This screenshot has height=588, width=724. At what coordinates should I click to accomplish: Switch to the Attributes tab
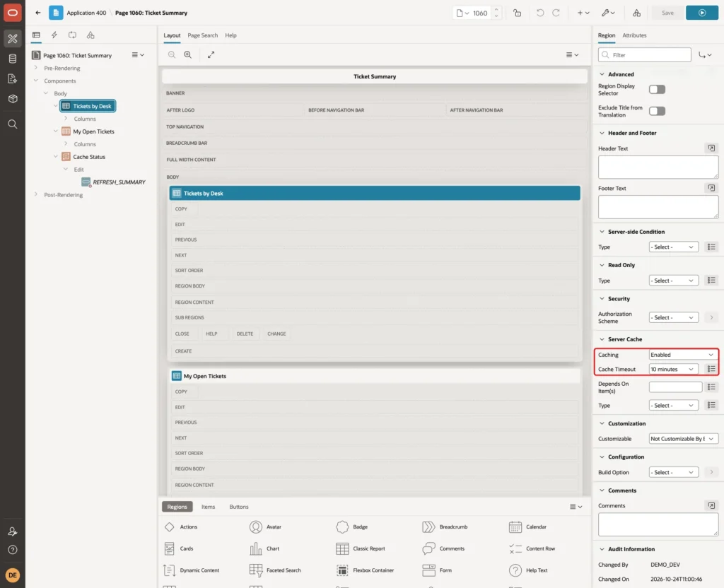click(x=634, y=35)
